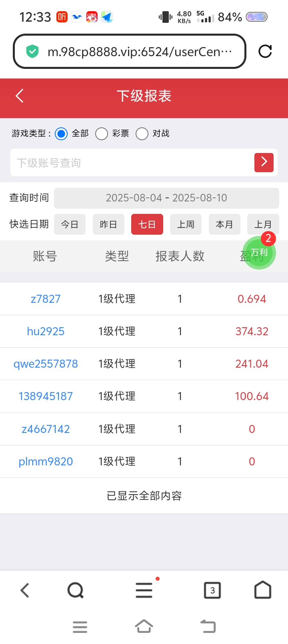288x644 pixels.
Task: Go to browser home page icon
Action: pyautogui.click(x=263, y=590)
